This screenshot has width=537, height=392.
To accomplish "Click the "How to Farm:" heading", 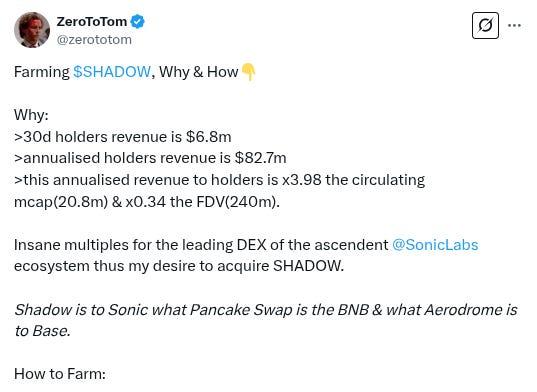I will click(x=60, y=374).
